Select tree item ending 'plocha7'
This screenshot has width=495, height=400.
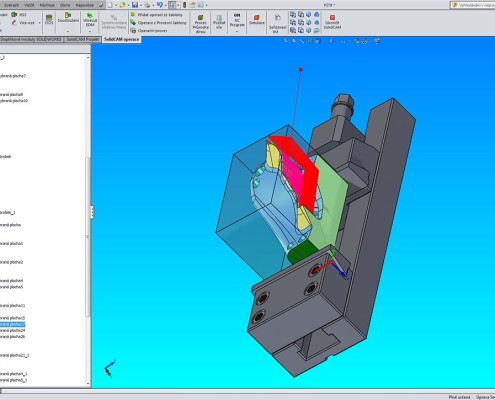(13, 76)
